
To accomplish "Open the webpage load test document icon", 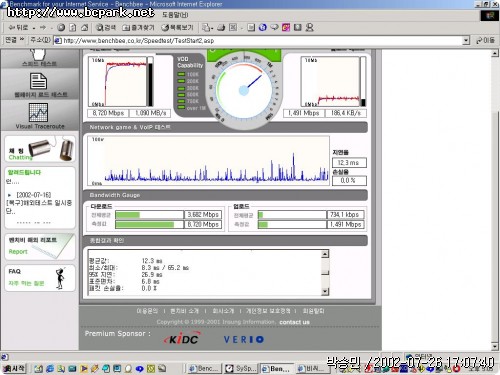I will coord(38,81).
